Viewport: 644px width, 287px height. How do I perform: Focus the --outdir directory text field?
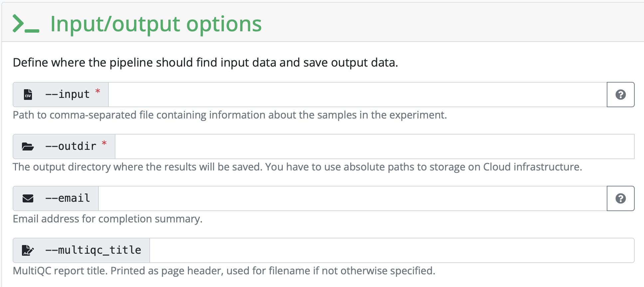(x=374, y=146)
